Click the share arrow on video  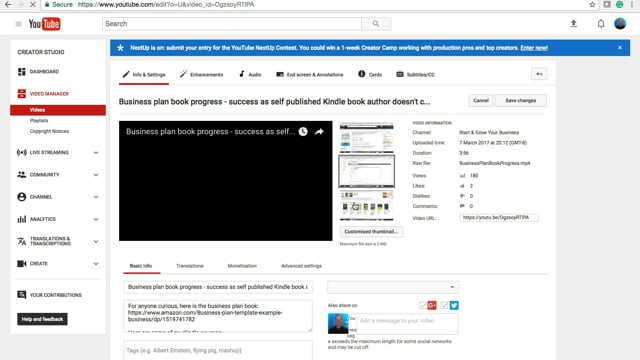[x=319, y=131]
